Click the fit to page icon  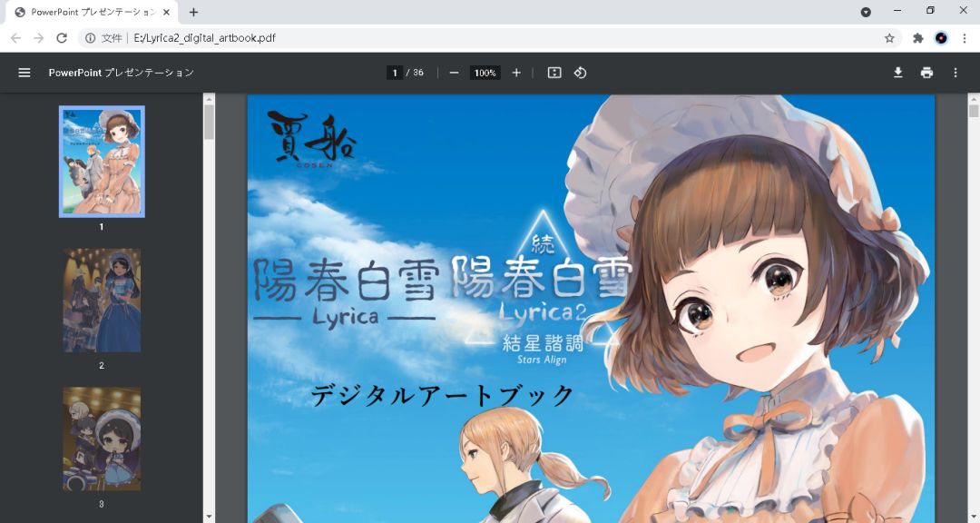pos(554,73)
